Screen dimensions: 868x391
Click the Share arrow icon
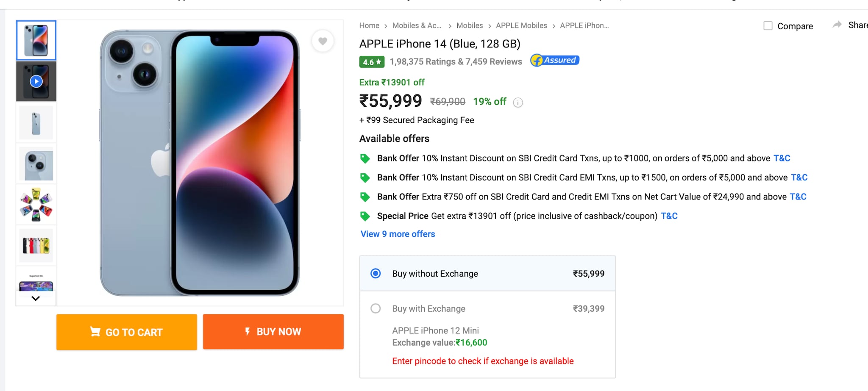tap(837, 25)
